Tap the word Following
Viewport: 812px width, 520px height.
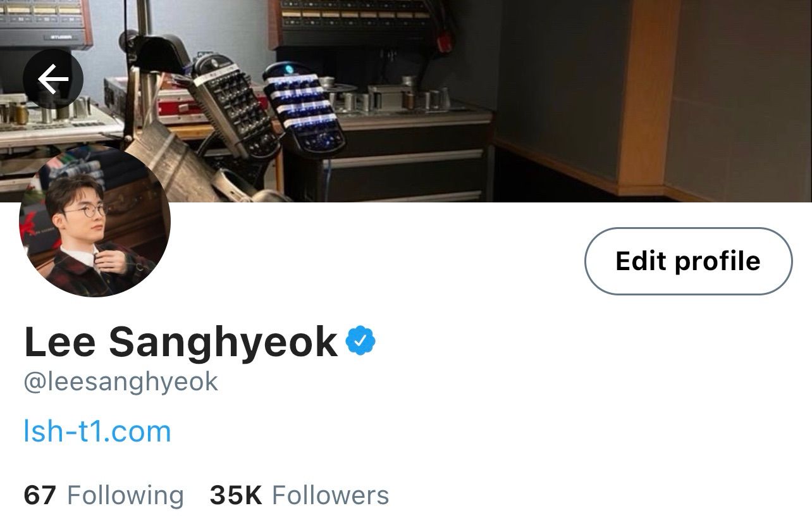[x=125, y=495]
